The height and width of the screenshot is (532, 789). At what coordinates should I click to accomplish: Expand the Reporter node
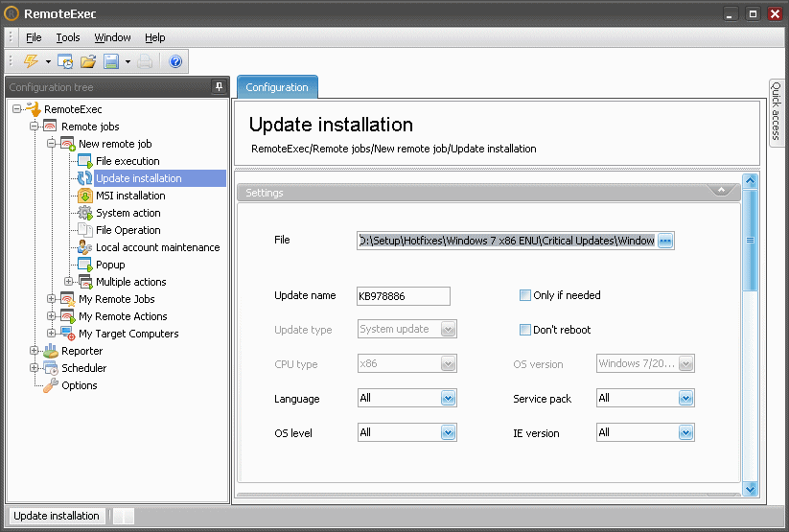click(35, 350)
